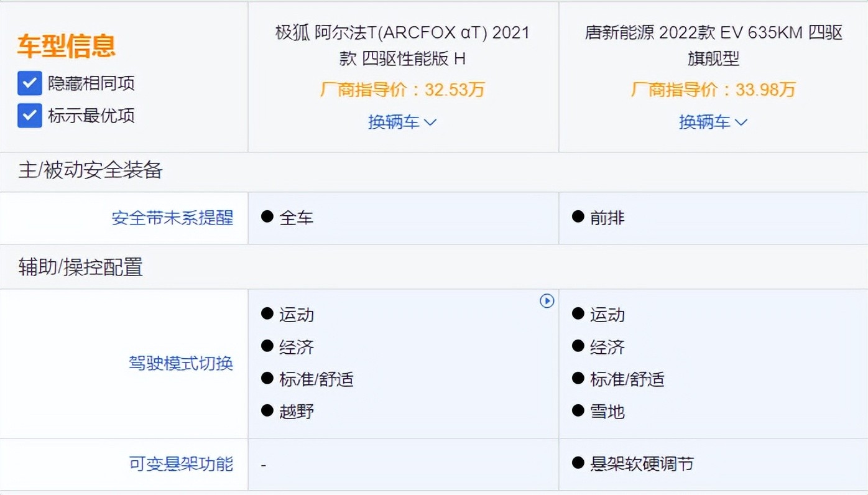Toggle the 标示最优项 checkbox

tap(30, 116)
